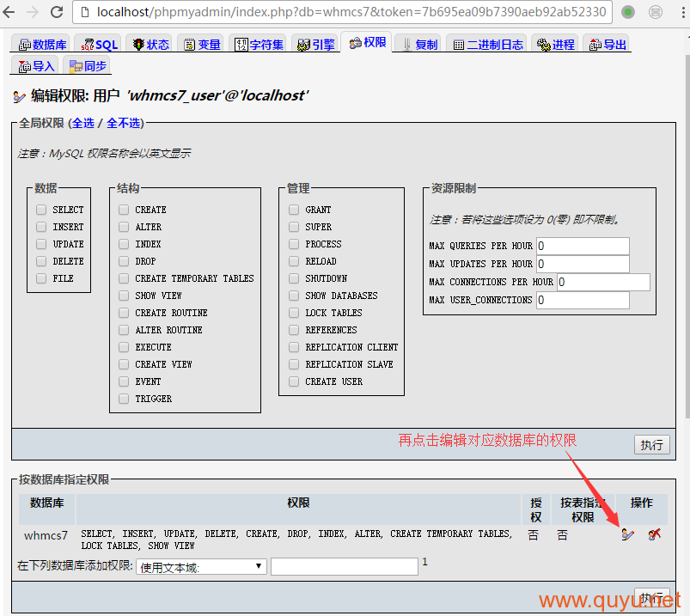Viewport: 690px width, 616px height.
Task: Enable the FILE privilege checkbox
Action: (x=41, y=278)
